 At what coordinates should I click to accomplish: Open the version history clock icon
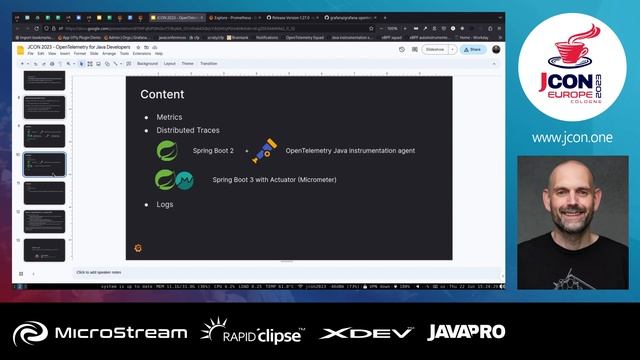(402, 49)
